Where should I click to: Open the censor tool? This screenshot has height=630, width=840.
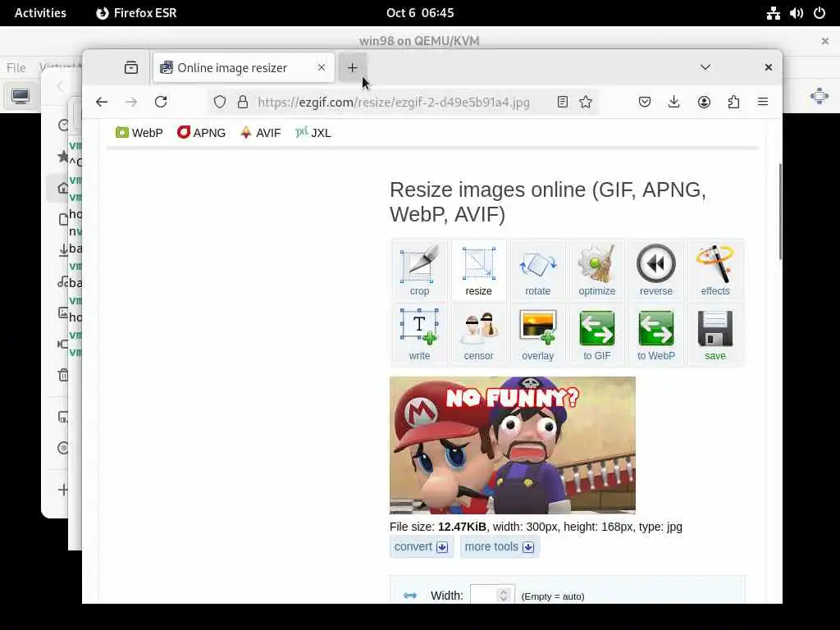(x=478, y=335)
